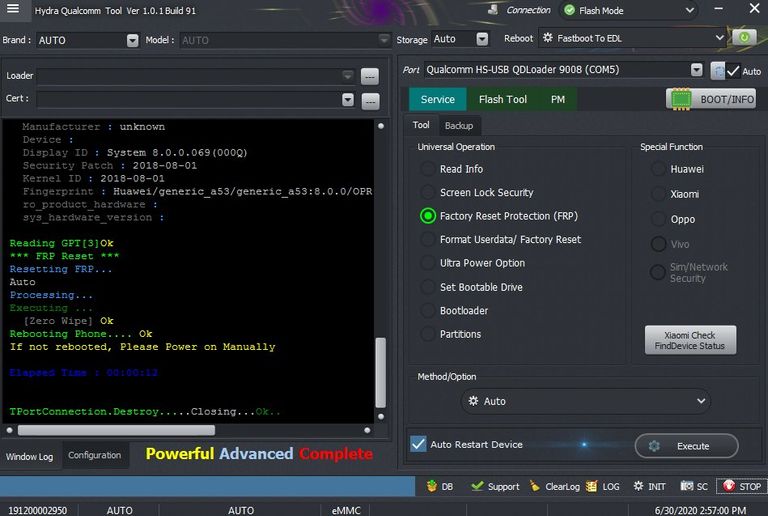This screenshot has width=768, height=516.
Task: Click the log horizontal scrollbar thumb
Action: click(x=116, y=430)
